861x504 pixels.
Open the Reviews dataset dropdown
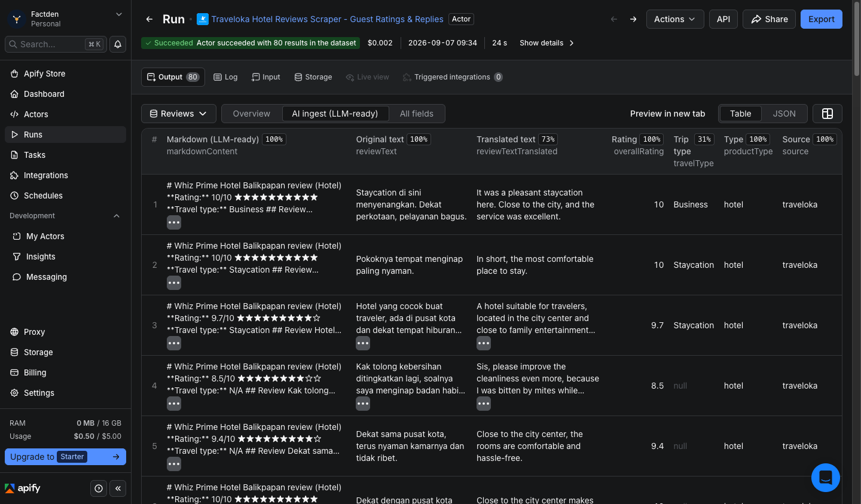tap(178, 114)
